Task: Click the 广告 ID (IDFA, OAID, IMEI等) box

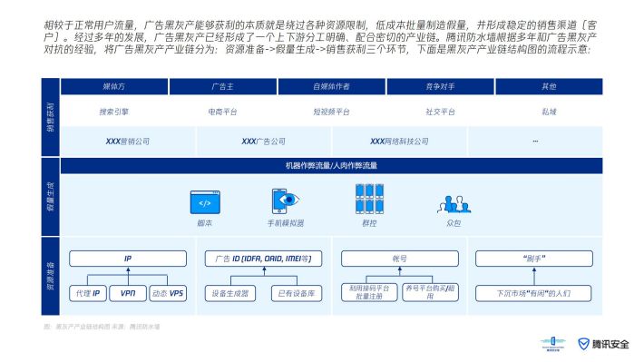Action: [263, 259]
